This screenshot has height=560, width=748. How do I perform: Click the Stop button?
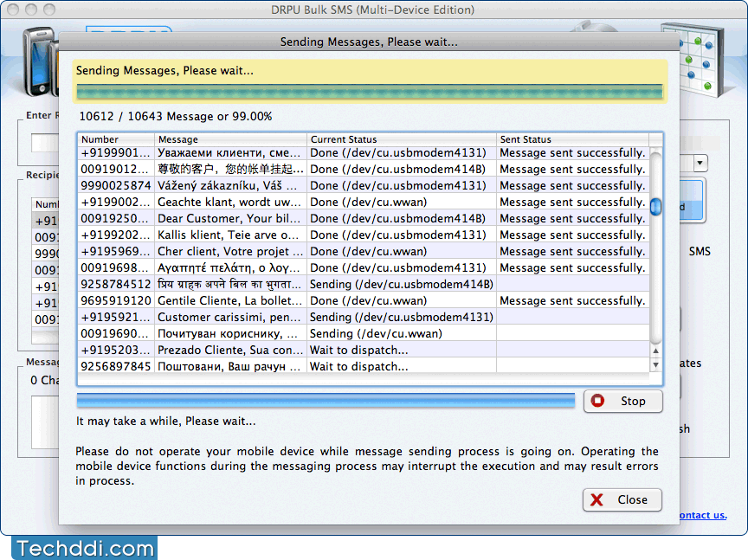(x=623, y=401)
